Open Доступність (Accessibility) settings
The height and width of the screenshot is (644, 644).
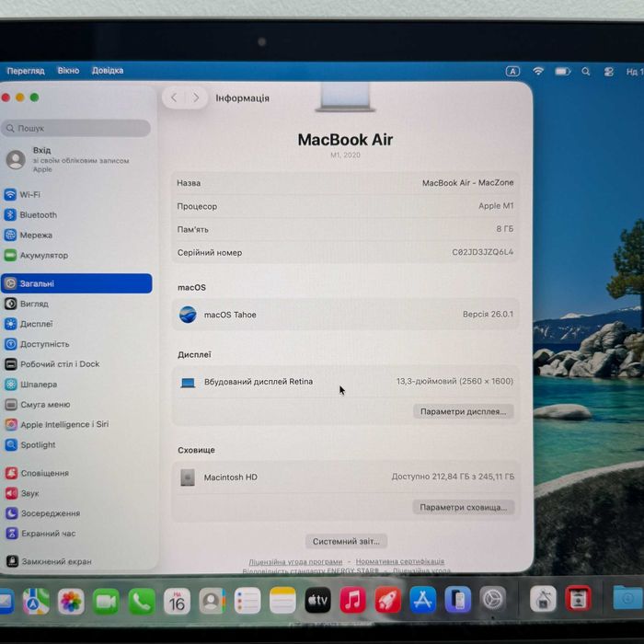76,344
